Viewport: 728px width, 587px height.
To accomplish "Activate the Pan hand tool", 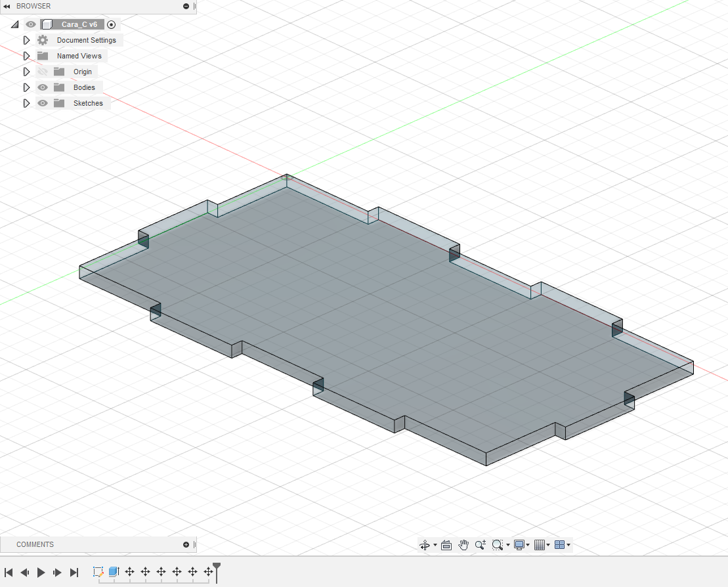I will tap(463, 545).
